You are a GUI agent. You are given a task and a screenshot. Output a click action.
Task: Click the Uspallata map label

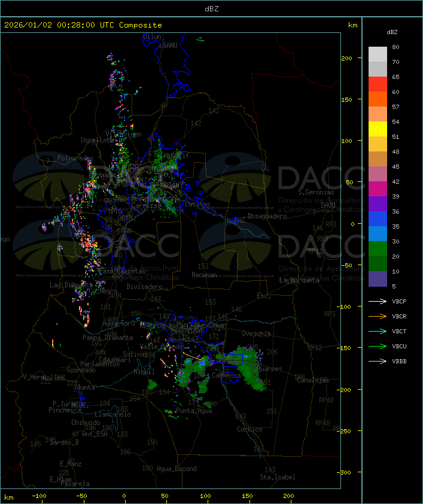click(97, 140)
